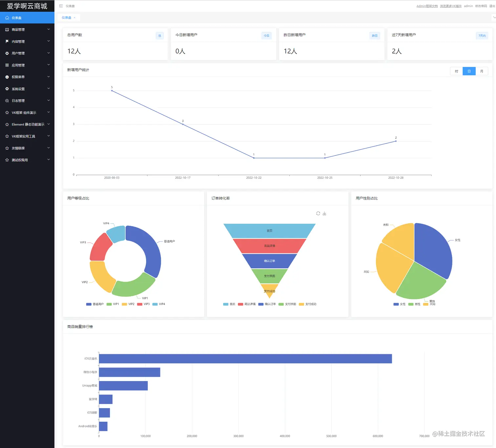
Task: Click the 内容管理 flag icon in the sidebar
Action: (x=7, y=41)
